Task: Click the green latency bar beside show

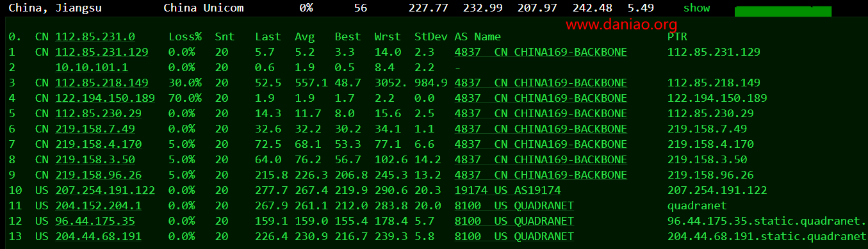Action: (783, 12)
